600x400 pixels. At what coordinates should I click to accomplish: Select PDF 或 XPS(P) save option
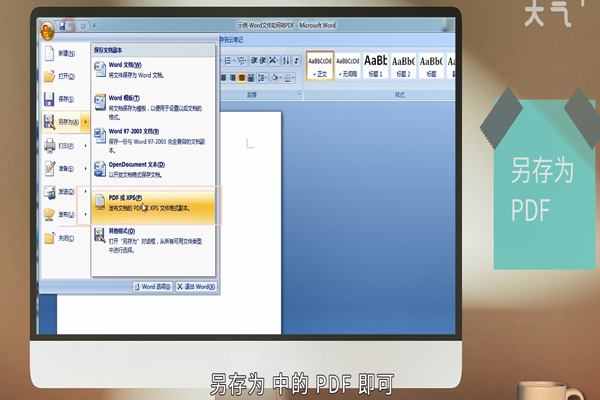[153, 207]
